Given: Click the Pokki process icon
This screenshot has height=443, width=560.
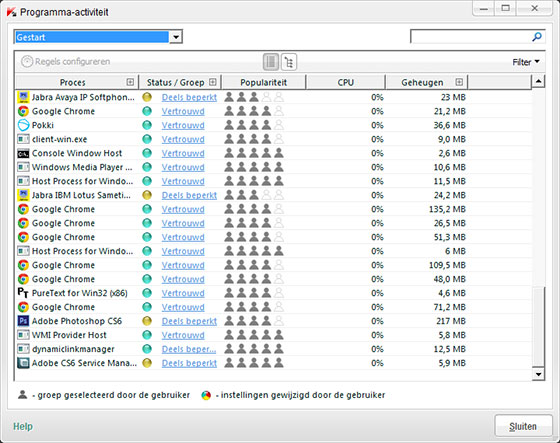Looking at the screenshot, I should [x=23, y=125].
